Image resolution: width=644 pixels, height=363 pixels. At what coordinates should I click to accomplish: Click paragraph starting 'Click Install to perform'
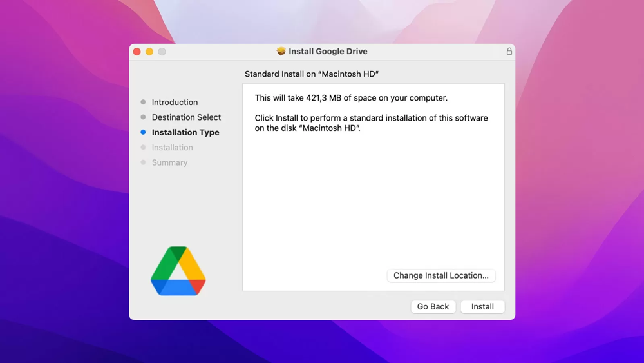[372, 123]
